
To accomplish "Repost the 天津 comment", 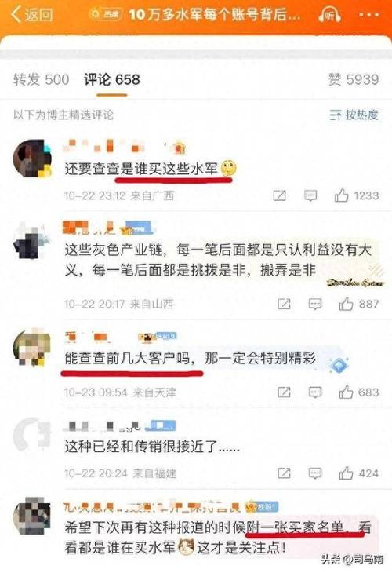I will click(284, 392).
